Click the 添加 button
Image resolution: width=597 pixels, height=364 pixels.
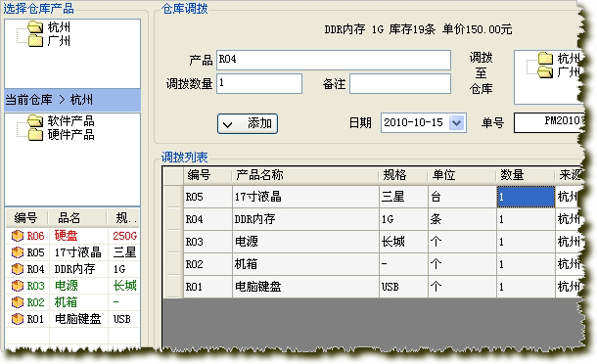tap(248, 123)
